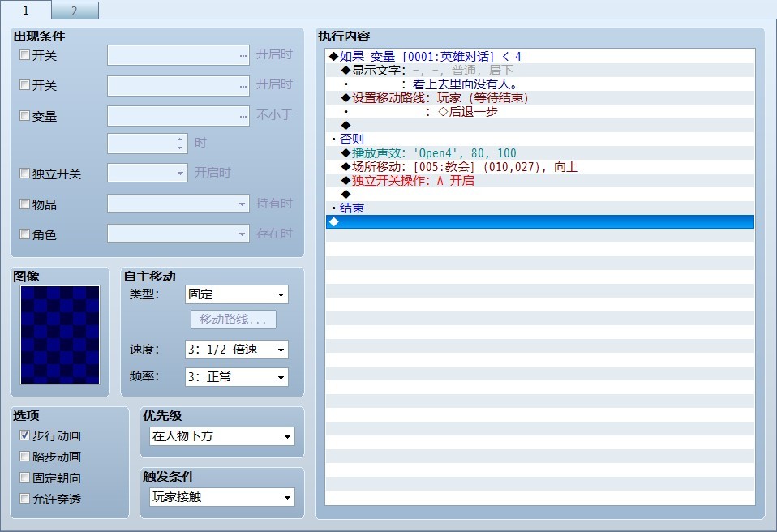Viewport: 777px width, 532px height.
Task: Open the 变量 selection field
Action: (178, 116)
